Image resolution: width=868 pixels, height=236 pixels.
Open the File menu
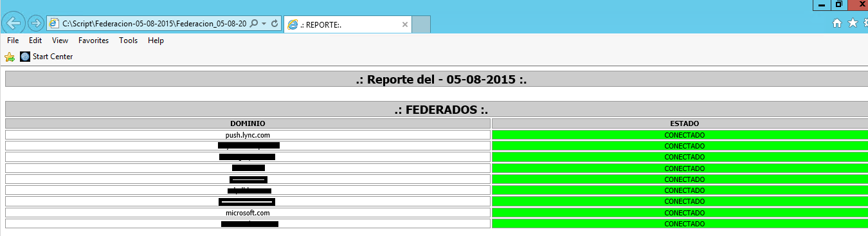coord(13,41)
